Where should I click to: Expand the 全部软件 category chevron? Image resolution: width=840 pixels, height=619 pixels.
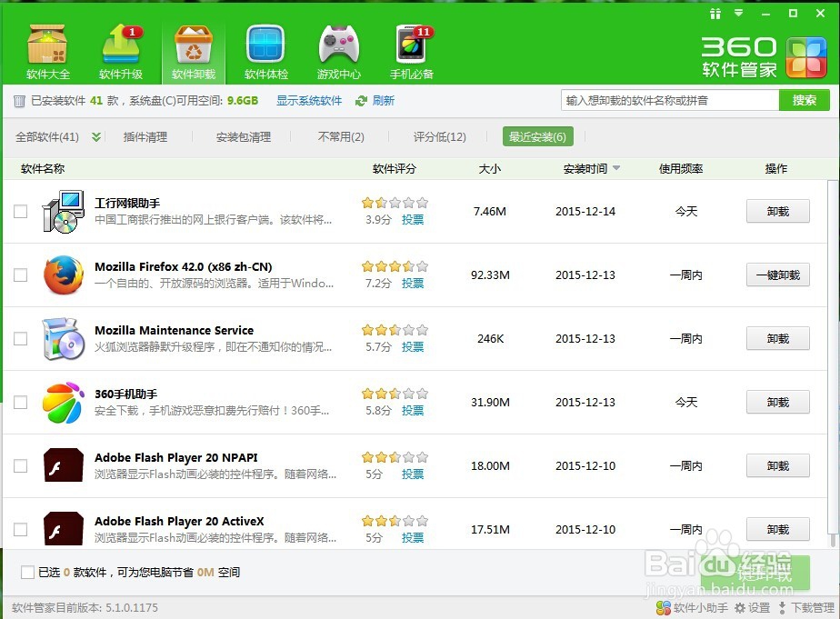pyautogui.click(x=95, y=137)
